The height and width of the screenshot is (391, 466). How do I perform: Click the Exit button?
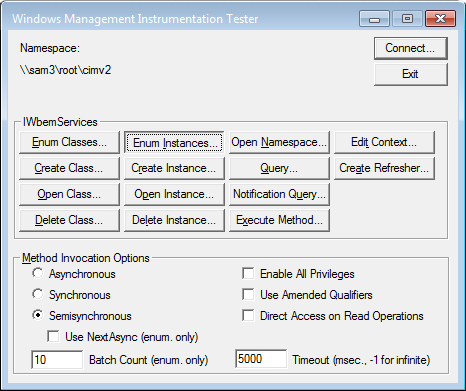pyautogui.click(x=410, y=74)
